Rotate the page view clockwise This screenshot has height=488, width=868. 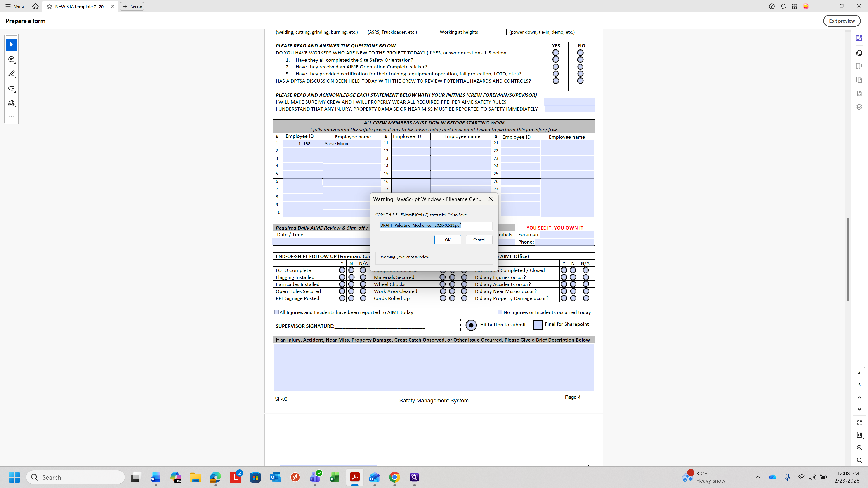click(x=859, y=422)
